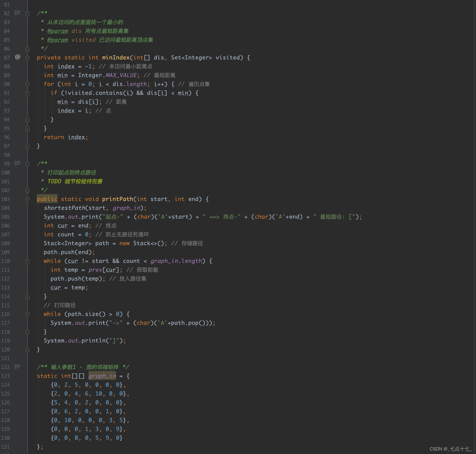
Task: Click the fold end marker at line 97
Action: (28, 146)
